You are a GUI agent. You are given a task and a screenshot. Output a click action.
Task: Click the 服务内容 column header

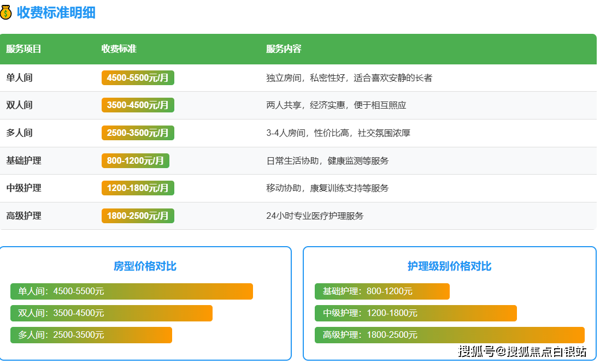[x=284, y=49]
